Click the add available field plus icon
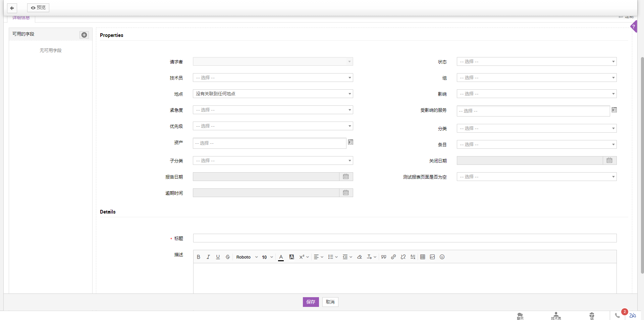This screenshot has height=320, width=644. pyautogui.click(x=84, y=35)
